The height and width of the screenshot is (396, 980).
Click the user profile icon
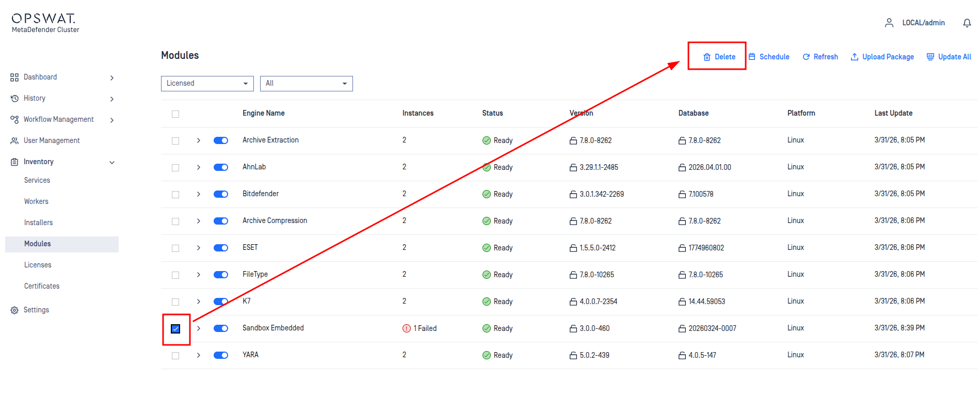pos(889,23)
